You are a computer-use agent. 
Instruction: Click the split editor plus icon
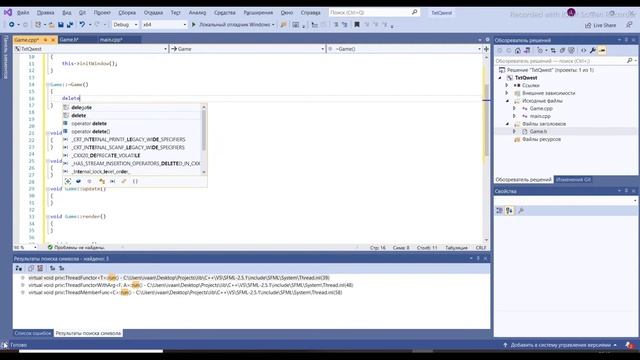pos(486,49)
